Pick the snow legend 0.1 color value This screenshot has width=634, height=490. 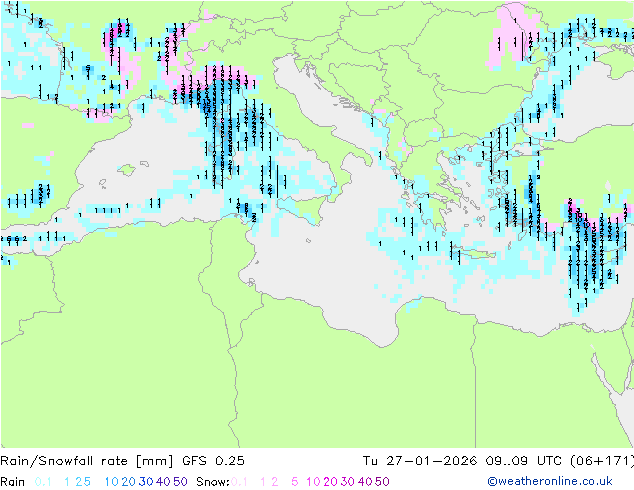pos(239,482)
